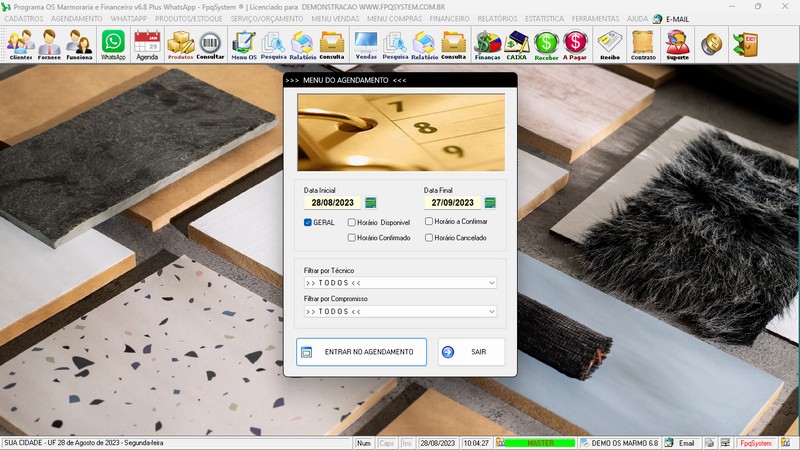Click Data Inicial date field 28/08/2023
Screen dimensions: 800x450
333,203
